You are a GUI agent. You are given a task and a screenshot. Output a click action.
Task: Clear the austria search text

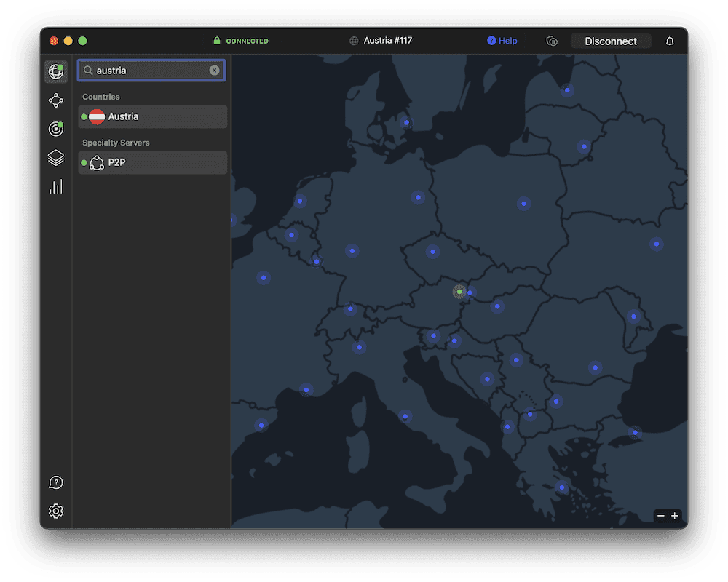(x=214, y=71)
